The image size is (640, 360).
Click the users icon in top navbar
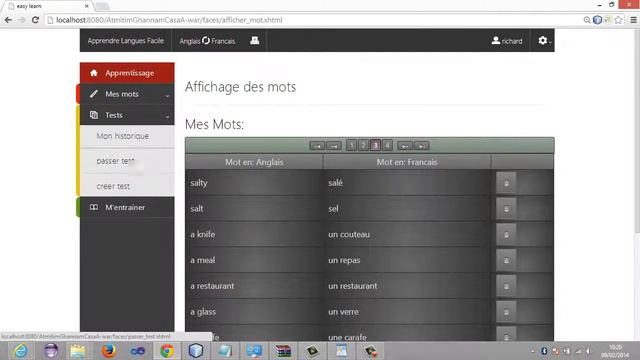coord(255,40)
